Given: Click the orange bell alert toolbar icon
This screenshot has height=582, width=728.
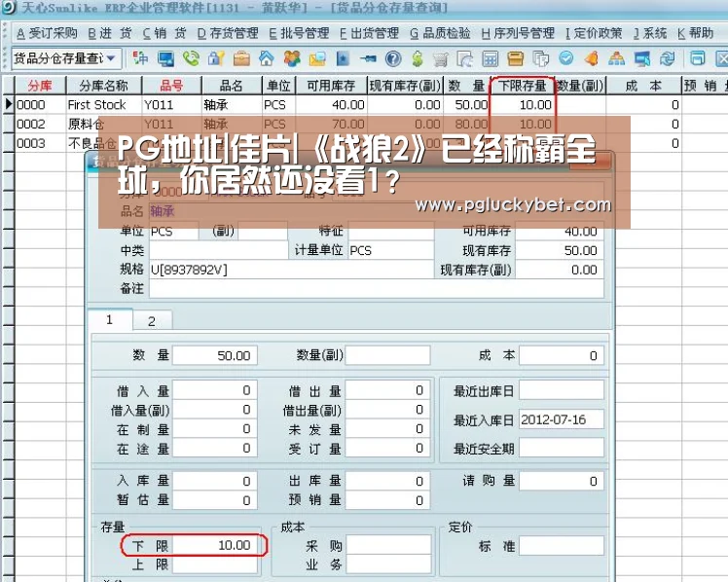Looking at the screenshot, I should (x=591, y=58).
